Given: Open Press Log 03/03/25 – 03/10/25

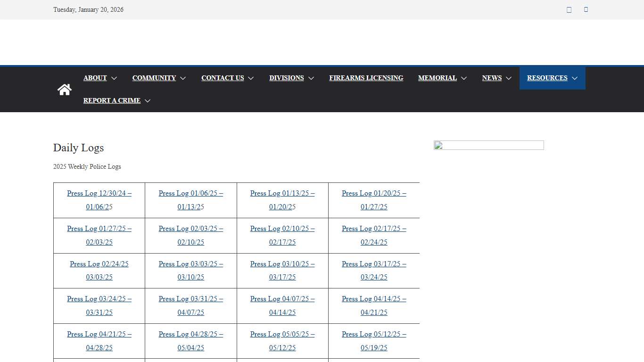Looking at the screenshot, I should click(x=191, y=271).
